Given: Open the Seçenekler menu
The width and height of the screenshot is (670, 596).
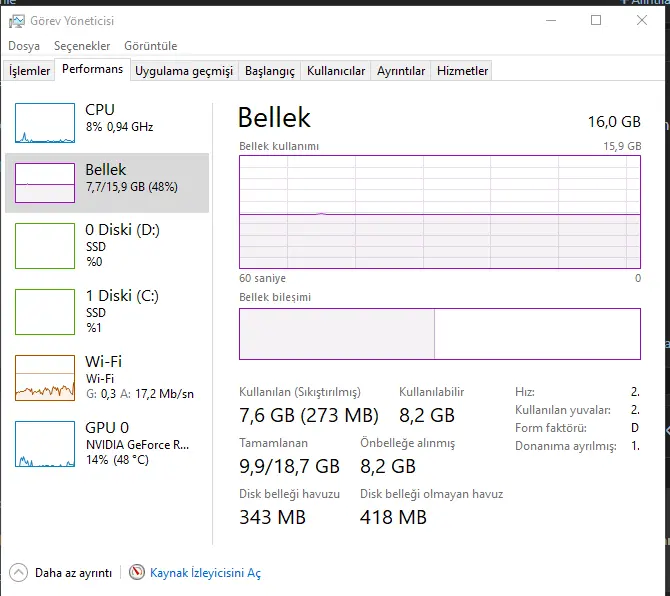Looking at the screenshot, I should 82,46.
